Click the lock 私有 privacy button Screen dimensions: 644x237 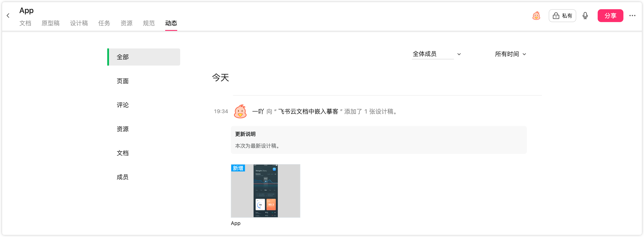[562, 16]
